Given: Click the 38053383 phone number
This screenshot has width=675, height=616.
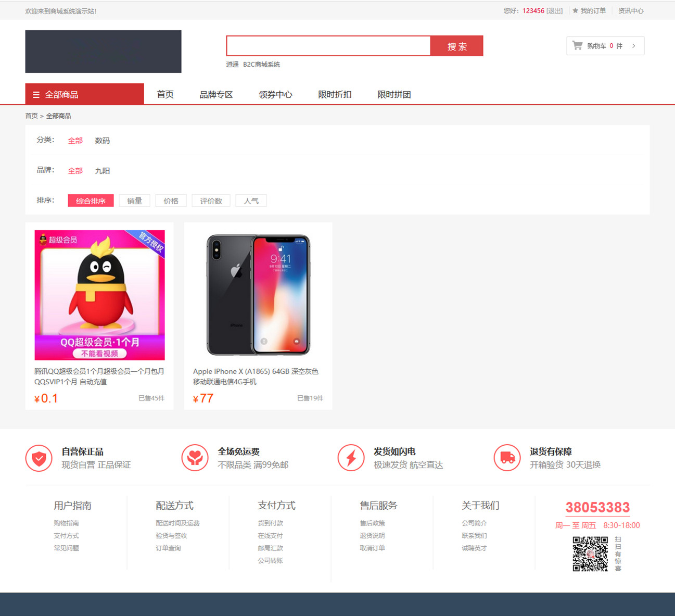Looking at the screenshot, I should [x=597, y=507].
